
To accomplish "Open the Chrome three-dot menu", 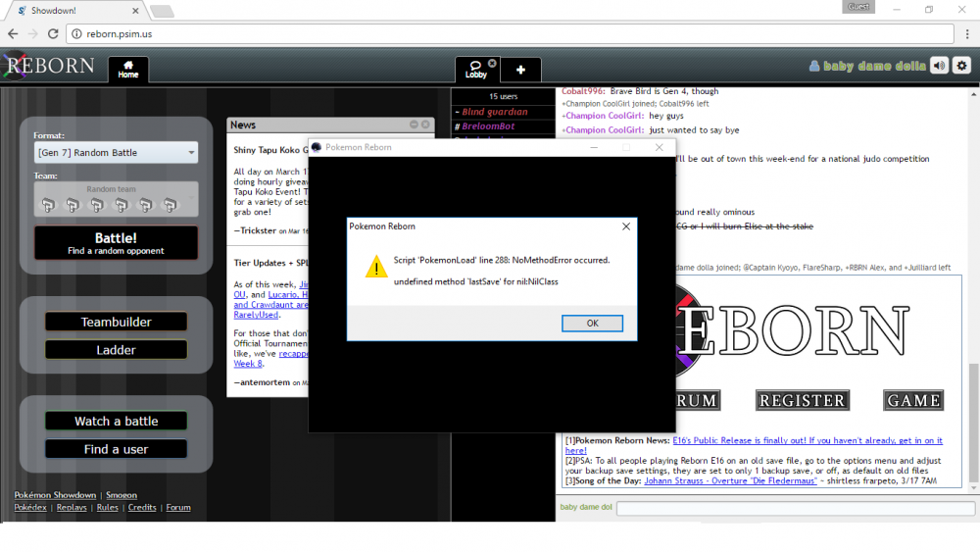I will click(x=965, y=33).
